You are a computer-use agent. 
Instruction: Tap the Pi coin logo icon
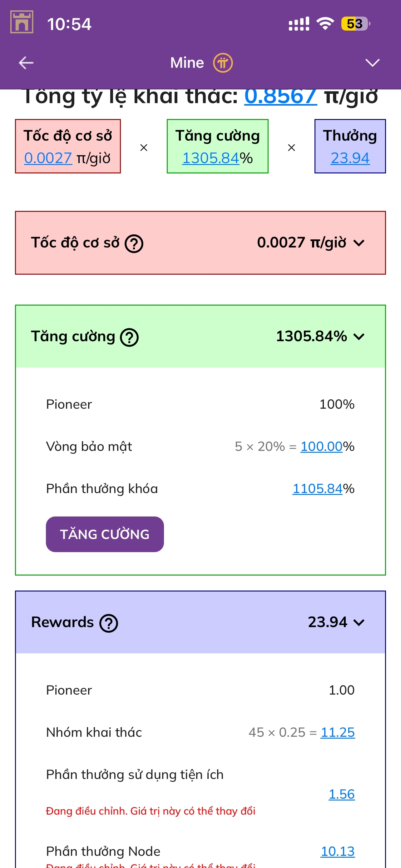point(223,63)
